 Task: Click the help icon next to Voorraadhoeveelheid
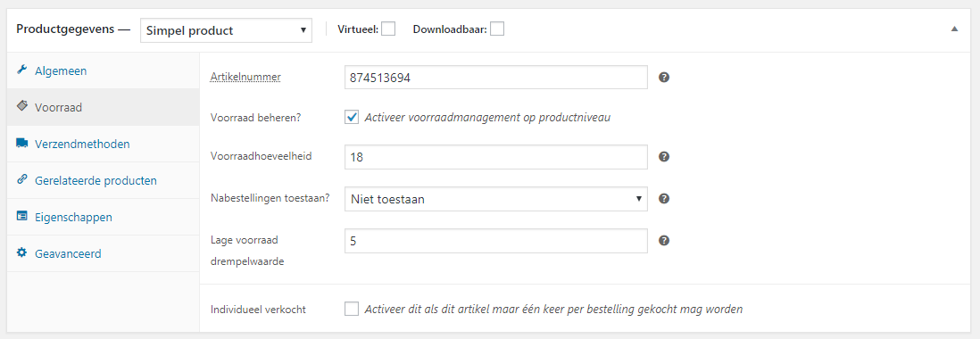(x=664, y=157)
